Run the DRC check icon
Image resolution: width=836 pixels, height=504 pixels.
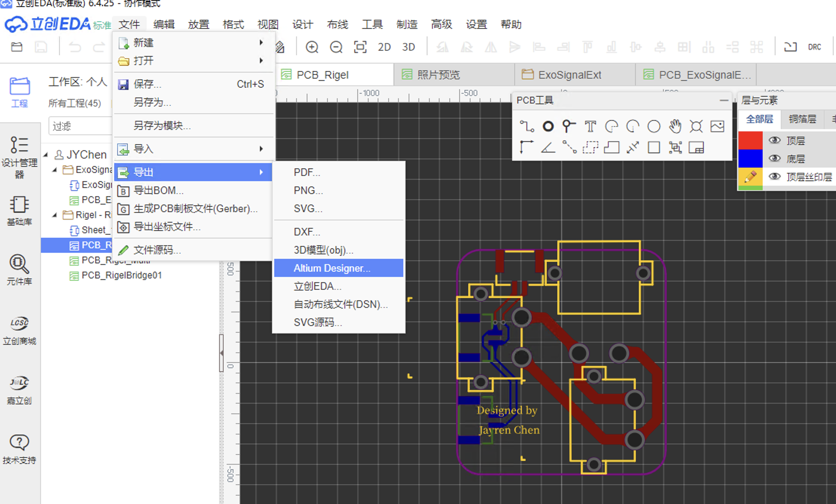(814, 47)
